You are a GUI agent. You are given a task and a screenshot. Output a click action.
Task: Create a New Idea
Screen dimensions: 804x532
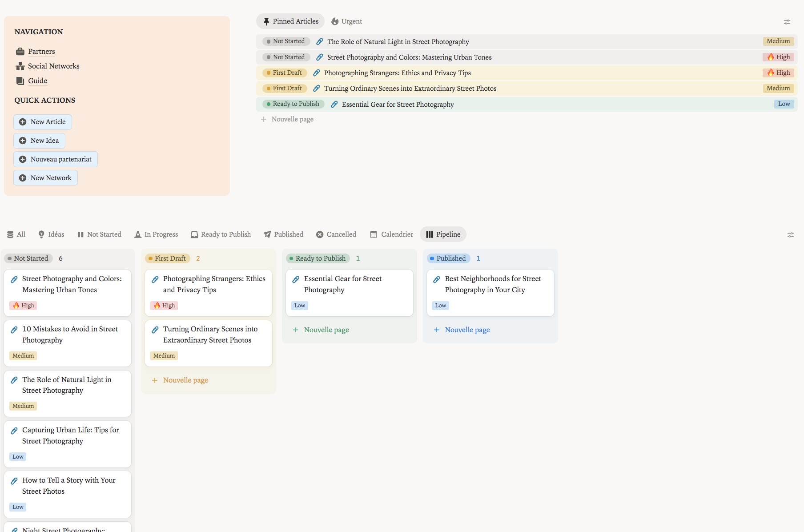[x=39, y=141]
